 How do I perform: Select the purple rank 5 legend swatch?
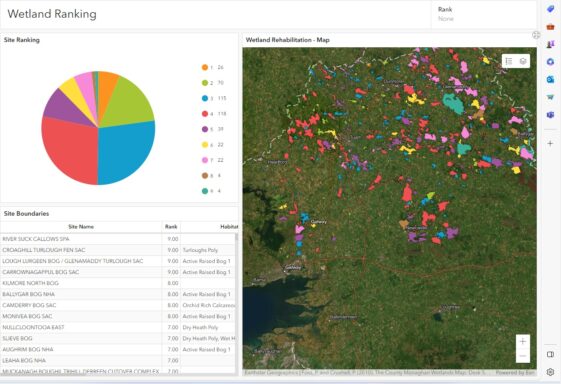[x=205, y=129]
